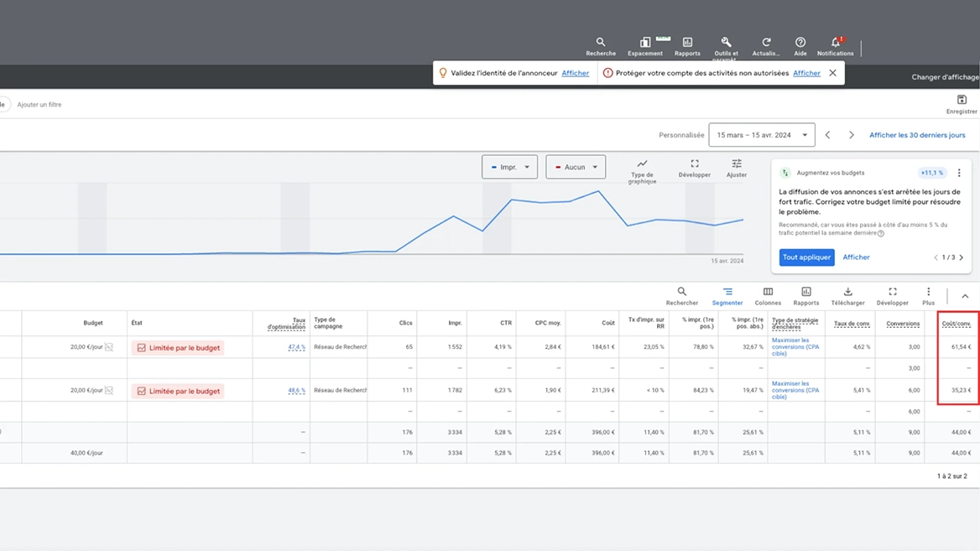980x551 pixels.
Task: Click 'Limitée par le budget' status in 111-clicks row
Action: point(178,391)
